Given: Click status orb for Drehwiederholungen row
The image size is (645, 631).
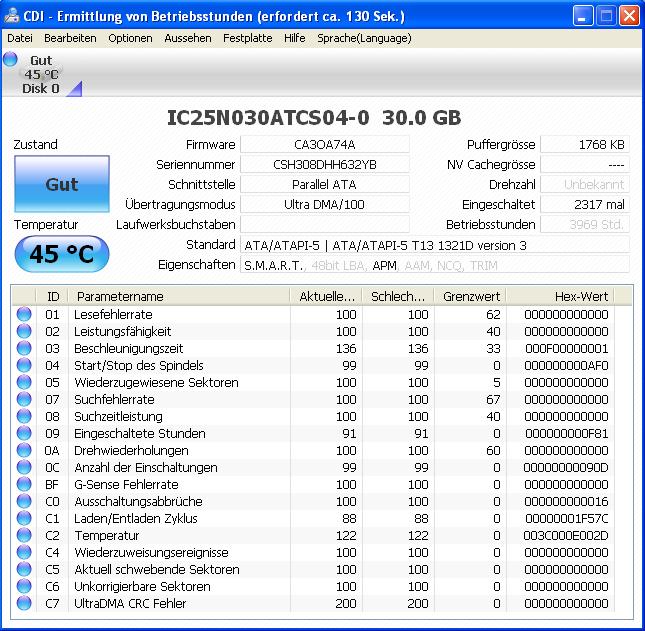Looking at the screenshot, I should [24, 450].
